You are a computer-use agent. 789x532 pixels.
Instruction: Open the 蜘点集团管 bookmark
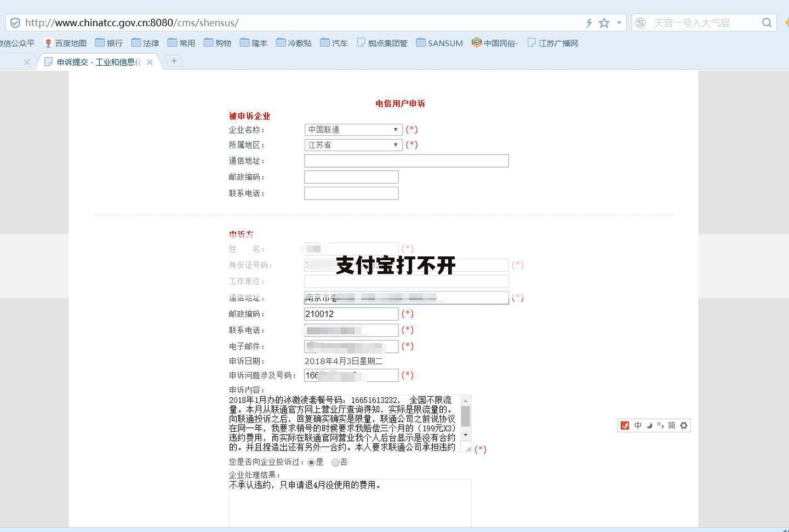[x=382, y=43]
